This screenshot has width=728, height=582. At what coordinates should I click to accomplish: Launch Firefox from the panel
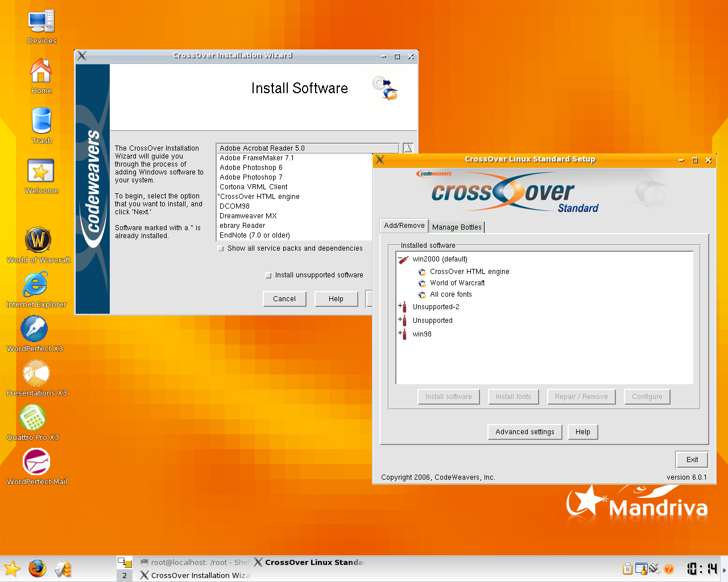tap(38, 568)
